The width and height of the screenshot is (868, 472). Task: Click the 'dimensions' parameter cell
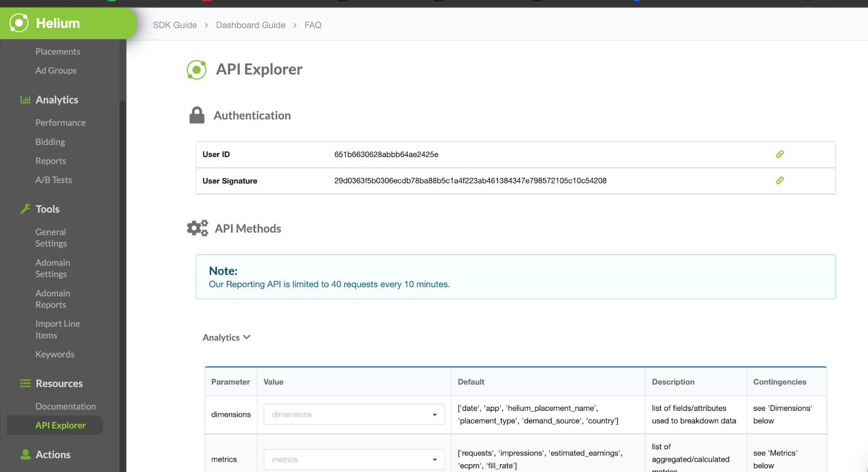231,414
